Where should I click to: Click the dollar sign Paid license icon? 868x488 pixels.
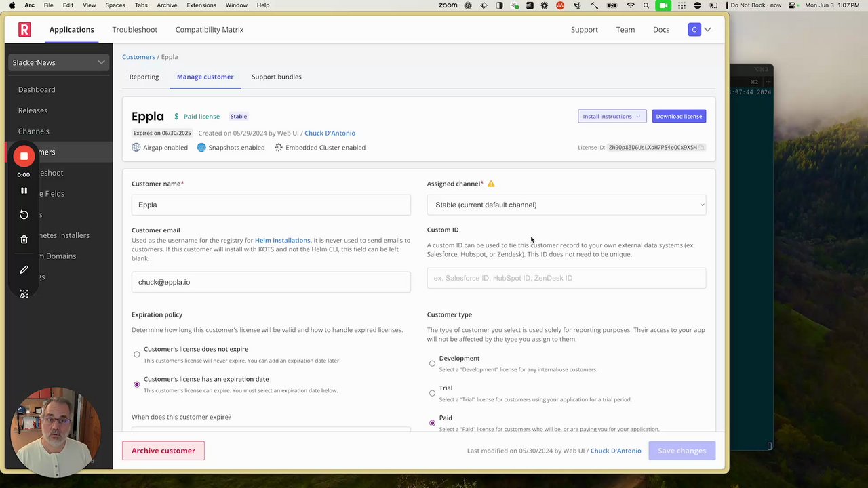(x=176, y=117)
